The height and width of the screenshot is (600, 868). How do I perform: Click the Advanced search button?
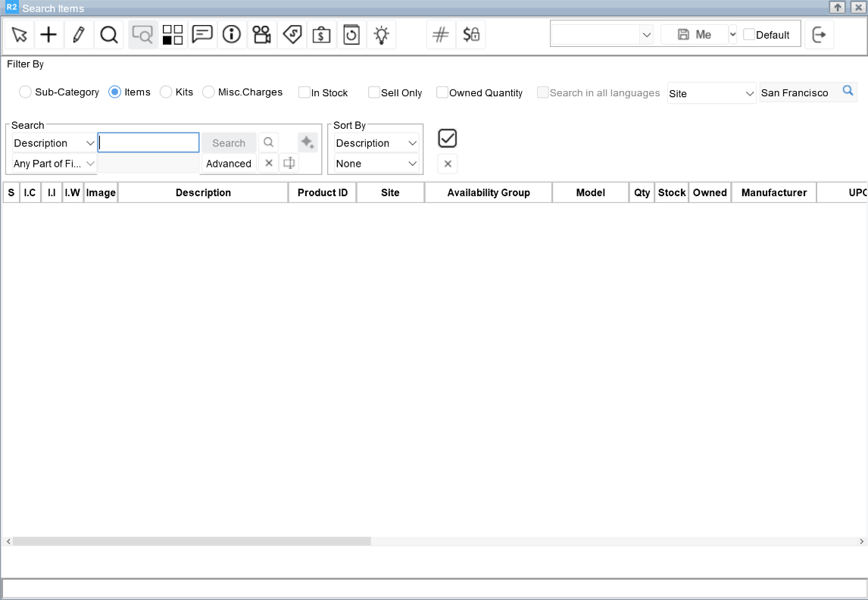tap(229, 164)
